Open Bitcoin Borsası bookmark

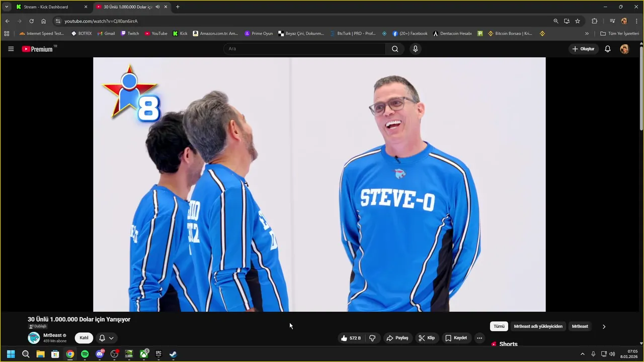coord(510,34)
